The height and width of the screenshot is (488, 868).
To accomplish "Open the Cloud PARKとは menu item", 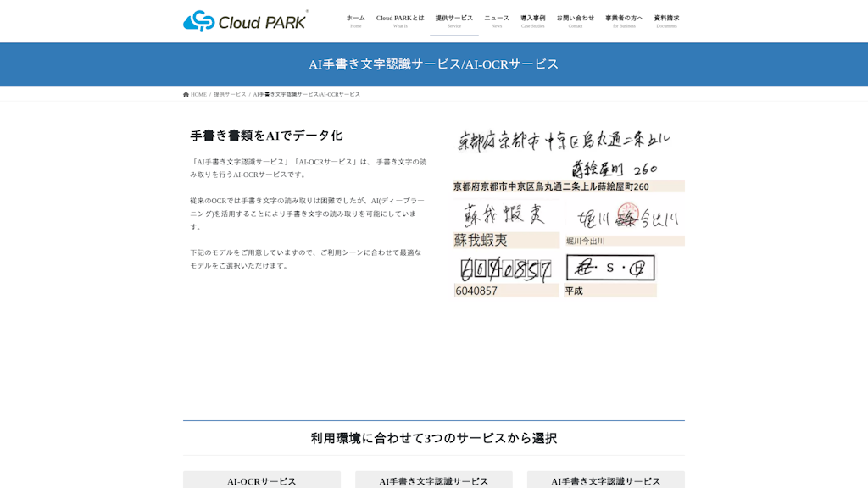I will pyautogui.click(x=400, y=20).
